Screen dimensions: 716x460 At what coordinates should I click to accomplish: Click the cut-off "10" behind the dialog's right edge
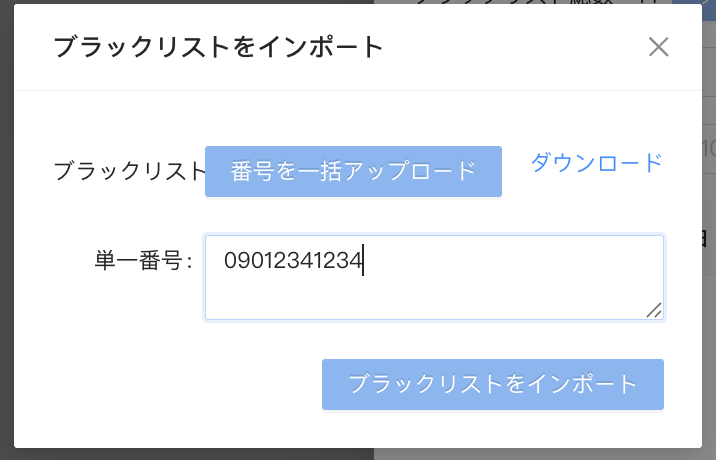[x=709, y=150]
